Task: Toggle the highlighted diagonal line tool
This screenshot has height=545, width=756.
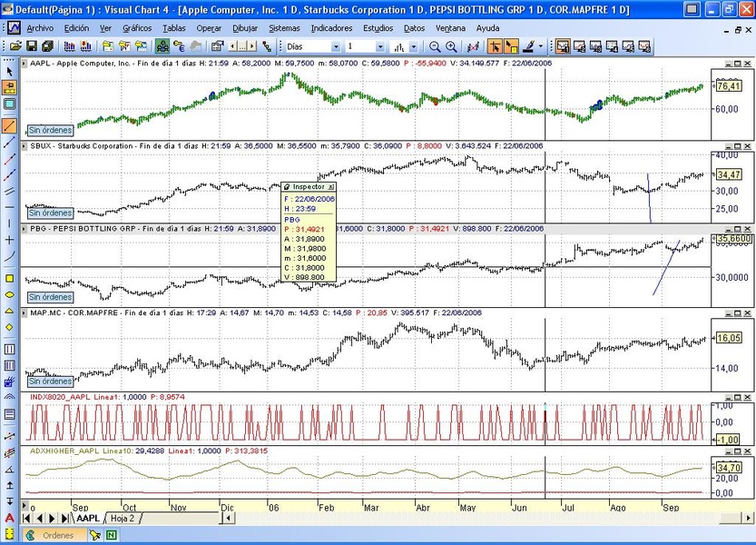Action: [9, 126]
